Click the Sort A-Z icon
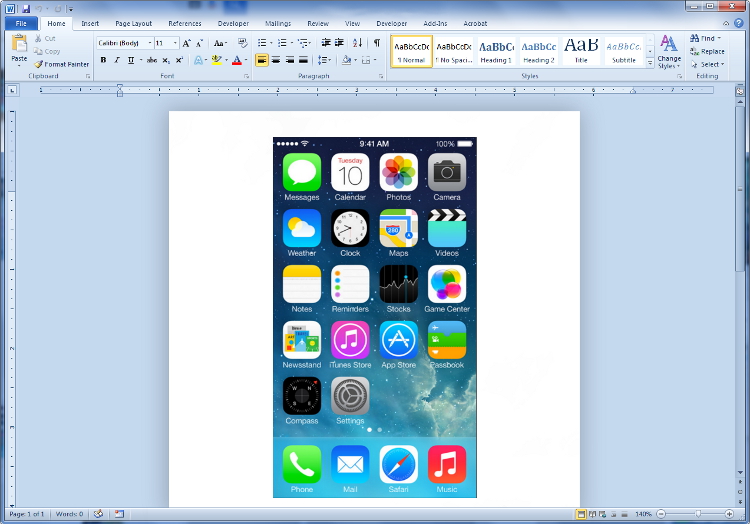This screenshot has width=750, height=524. tap(357, 43)
